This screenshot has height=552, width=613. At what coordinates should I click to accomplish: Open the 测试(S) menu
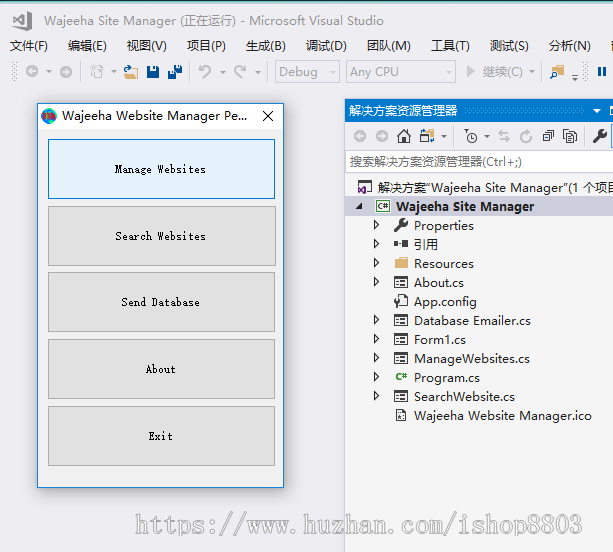pos(509,46)
